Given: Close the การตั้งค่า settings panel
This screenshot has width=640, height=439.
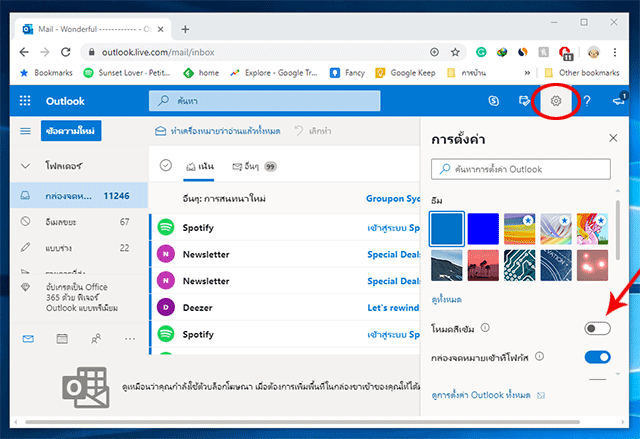Looking at the screenshot, I should click(x=613, y=138).
